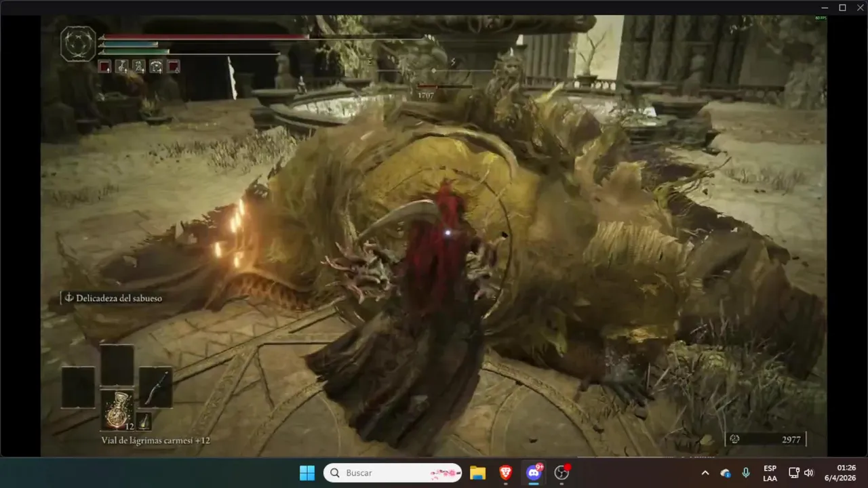Select the right-hand curved sword weapon slot
Image resolution: width=868 pixels, height=488 pixels.
click(156, 387)
